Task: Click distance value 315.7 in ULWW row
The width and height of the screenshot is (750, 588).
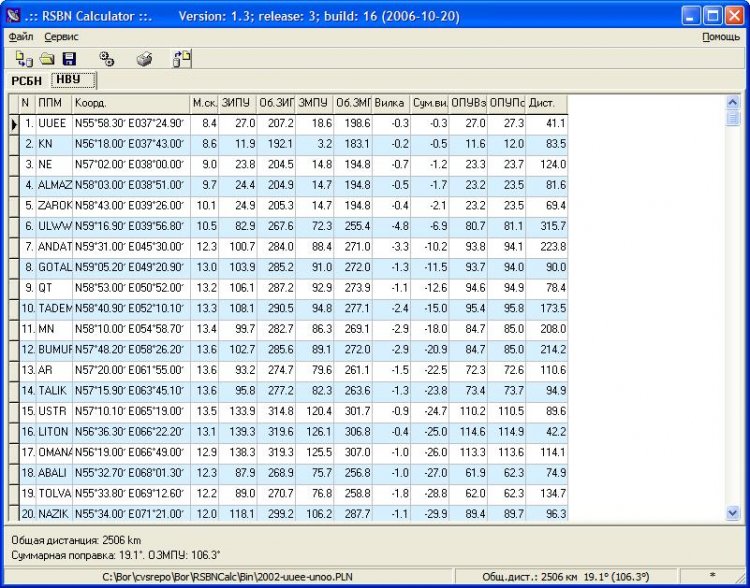Action: (x=547, y=227)
